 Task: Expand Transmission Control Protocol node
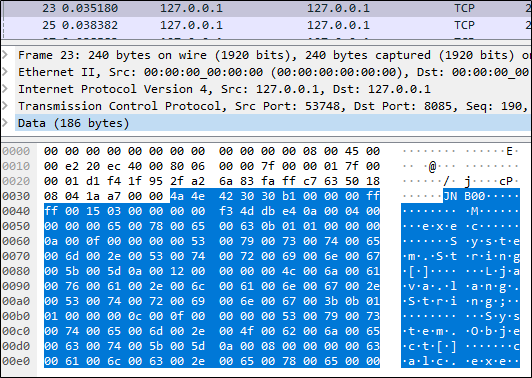[5, 106]
